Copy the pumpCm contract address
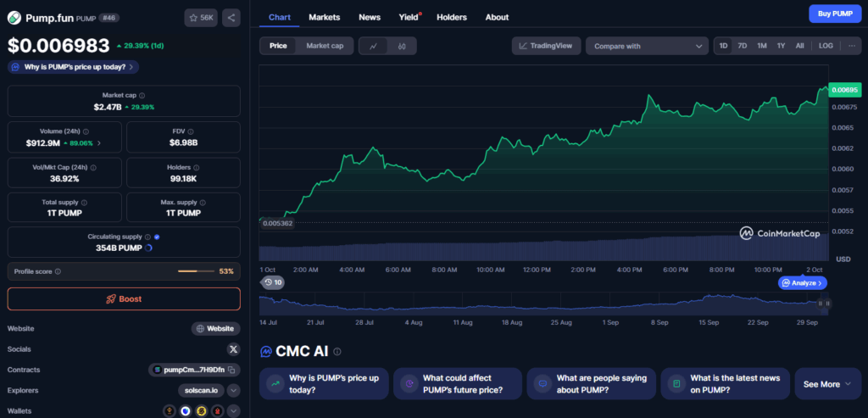 pos(232,370)
